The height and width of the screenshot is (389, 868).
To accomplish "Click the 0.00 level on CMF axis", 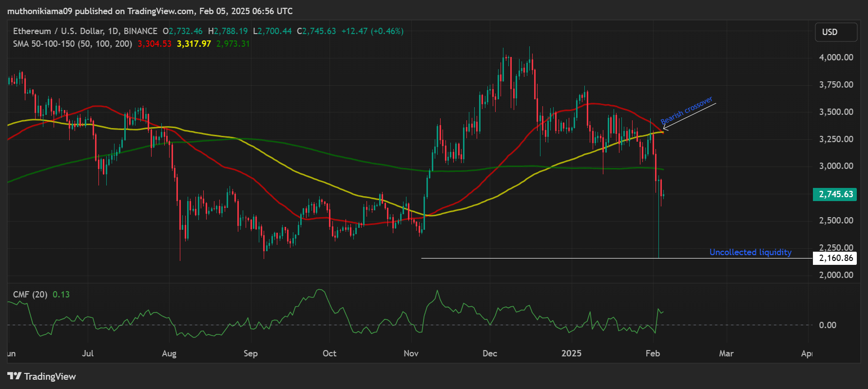I will pos(828,325).
